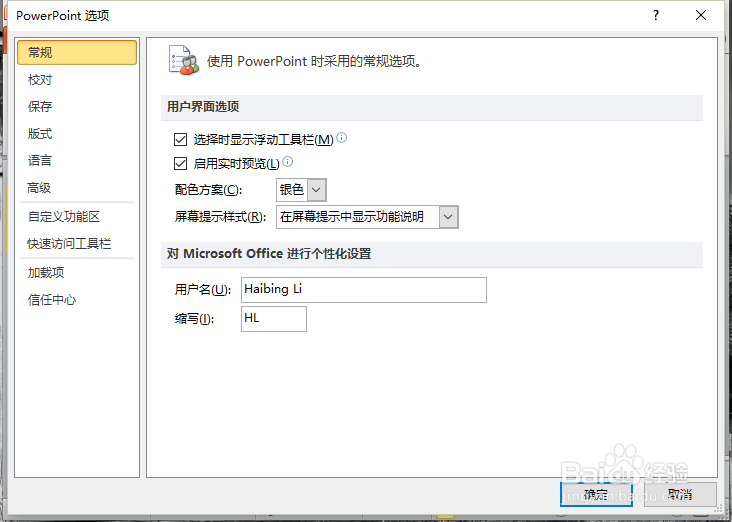
Task: Open the 常规 category in sidebar
Action: (x=77, y=52)
